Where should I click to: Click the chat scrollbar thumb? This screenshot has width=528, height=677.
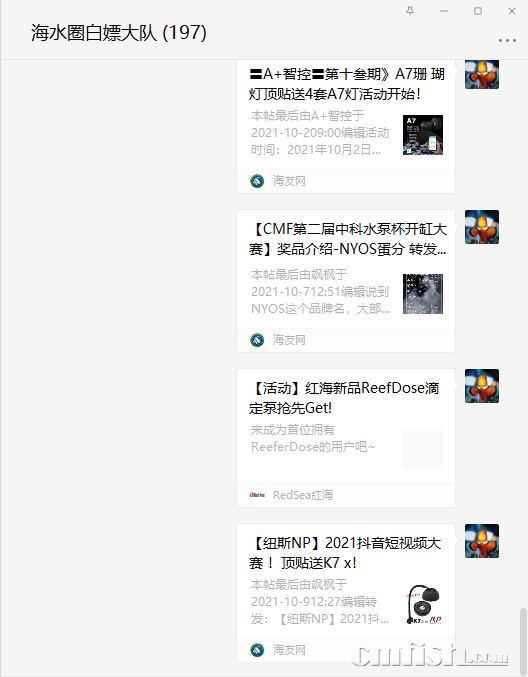pyautogui.click(x=523, y=639)
